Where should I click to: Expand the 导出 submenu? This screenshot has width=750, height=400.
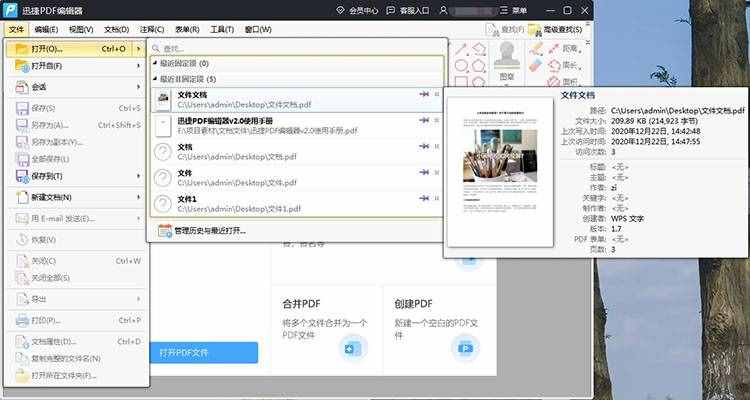[138, 299]
